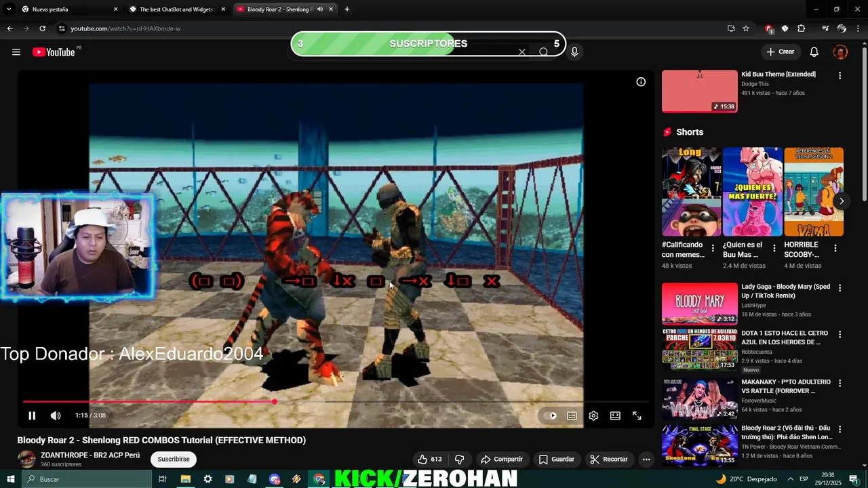This screenshot has width=868, height=488.
Task: Start a voice search with the microphone
Action: [574, 52]
